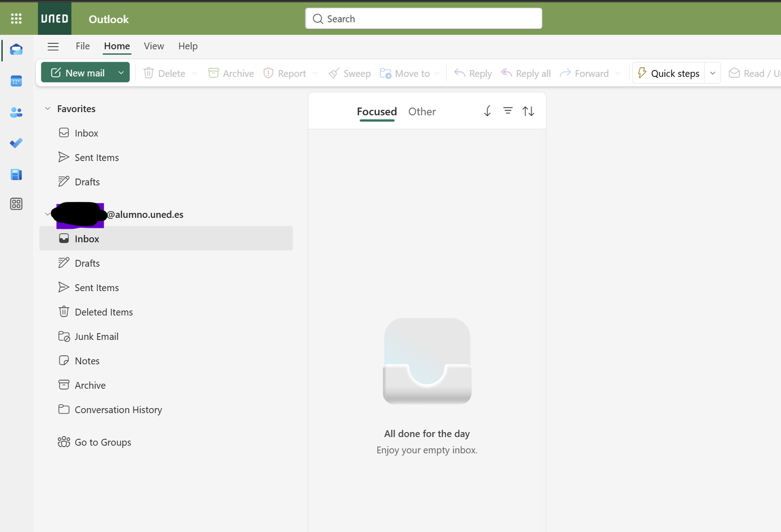781x532 pixels.
Task: Open the blue app icon below To Do
Action: (x=16, y=174)
